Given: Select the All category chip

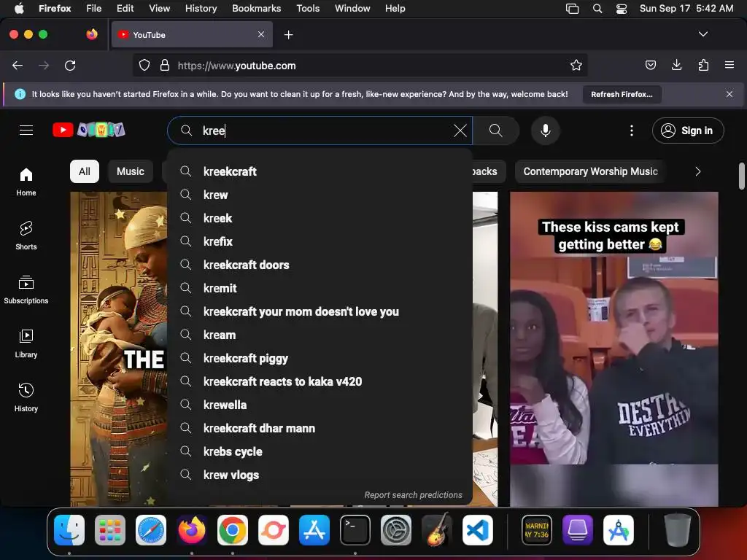Looking at the screenshot, I should (85, 171).
